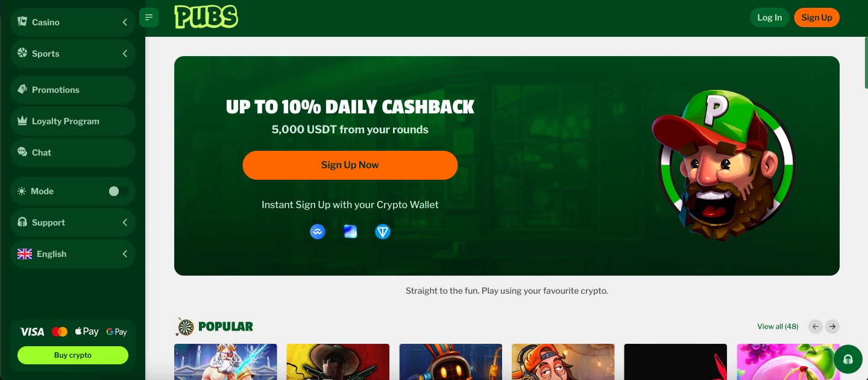Open the Zeus game thumbnail
The height and width of the screenshot is (380, 868).
(x=225, y=362)
